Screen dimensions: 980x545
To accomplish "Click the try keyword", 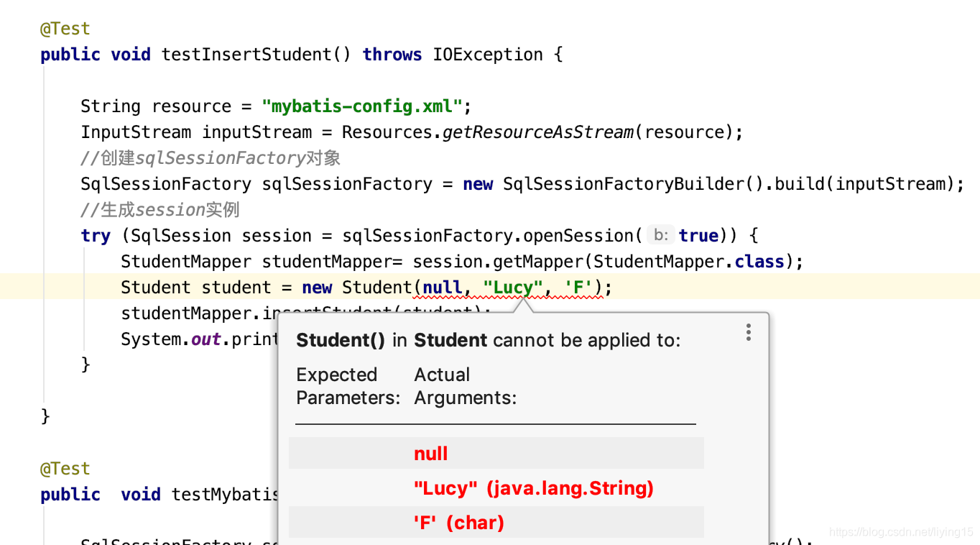I will (x=96, y=236).
